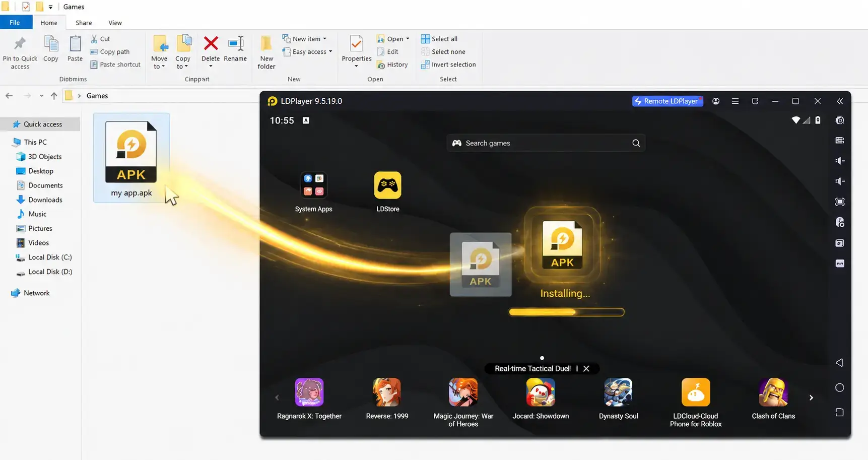Switch to the Home ribbon tab

point(49,23)
